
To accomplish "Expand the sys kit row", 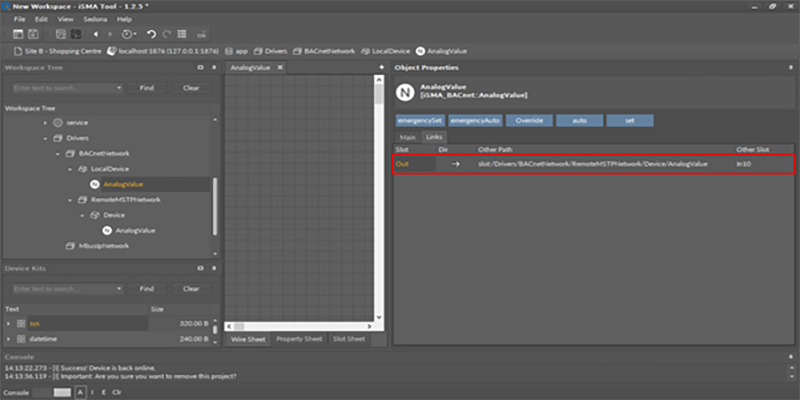I will point(8,323).
